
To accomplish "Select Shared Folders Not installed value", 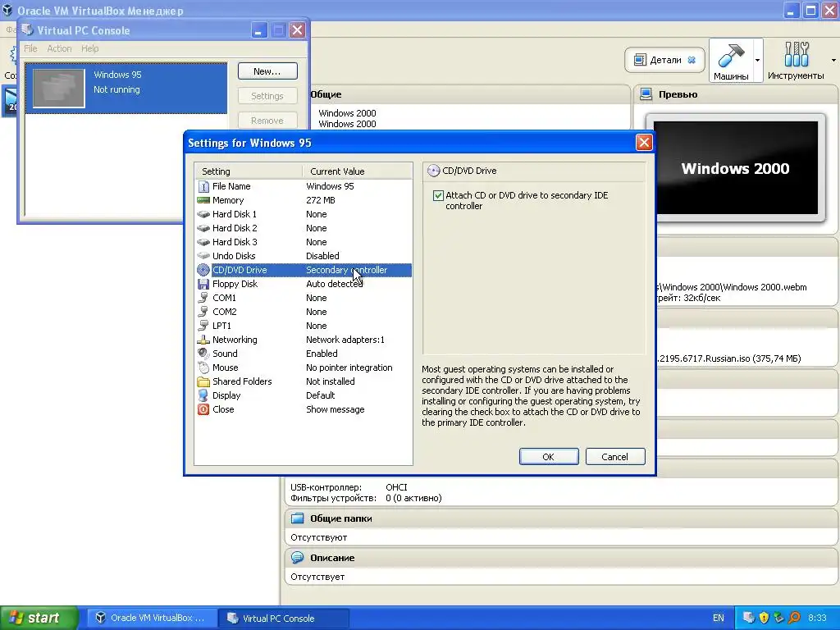I will [330, 381].
